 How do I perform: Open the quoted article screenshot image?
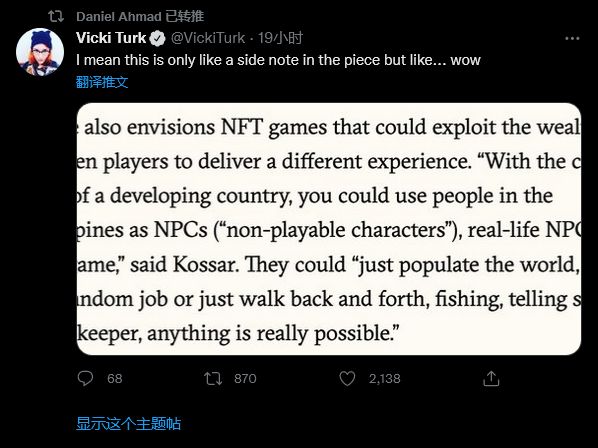[329, 229]
